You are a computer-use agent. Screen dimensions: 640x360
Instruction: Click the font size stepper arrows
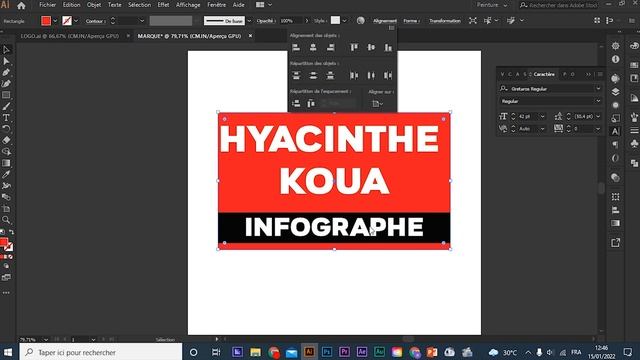pyautogui.click(x=513, y=116)
